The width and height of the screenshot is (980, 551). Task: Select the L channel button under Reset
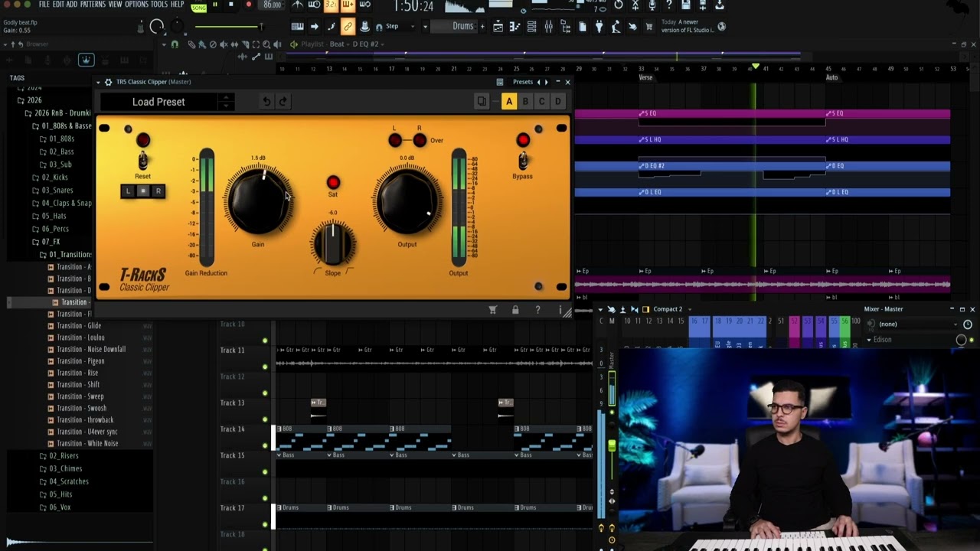128,191
